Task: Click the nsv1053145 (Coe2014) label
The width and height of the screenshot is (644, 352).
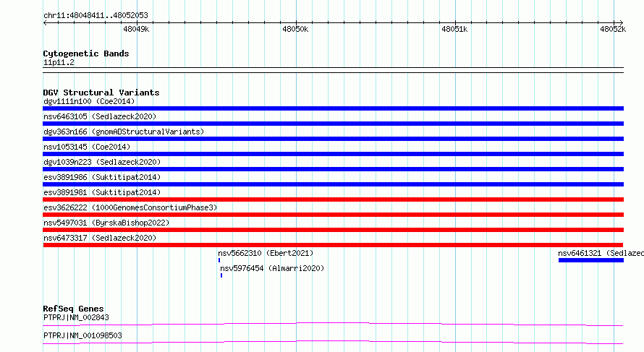Action: click(x=87, y=147)
